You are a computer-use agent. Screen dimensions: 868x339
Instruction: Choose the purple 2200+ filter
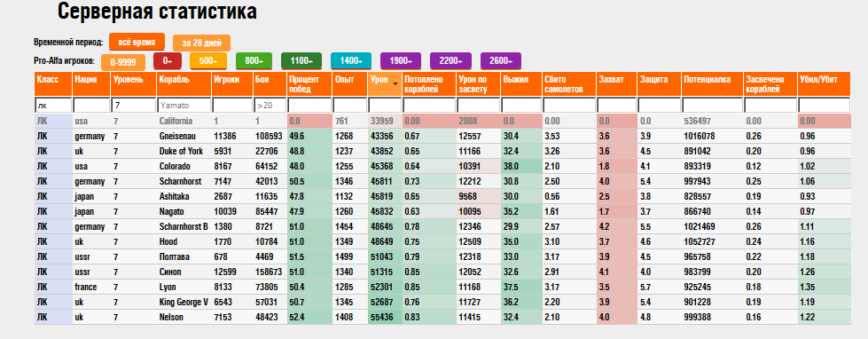coord(450,61)
